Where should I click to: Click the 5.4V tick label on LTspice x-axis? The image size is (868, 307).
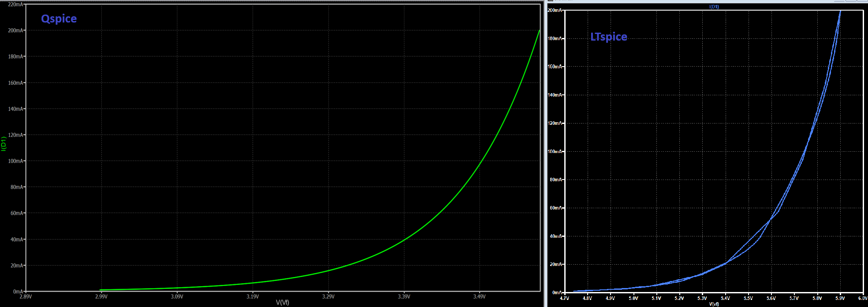pyautogui.click(x=725, y=298)
